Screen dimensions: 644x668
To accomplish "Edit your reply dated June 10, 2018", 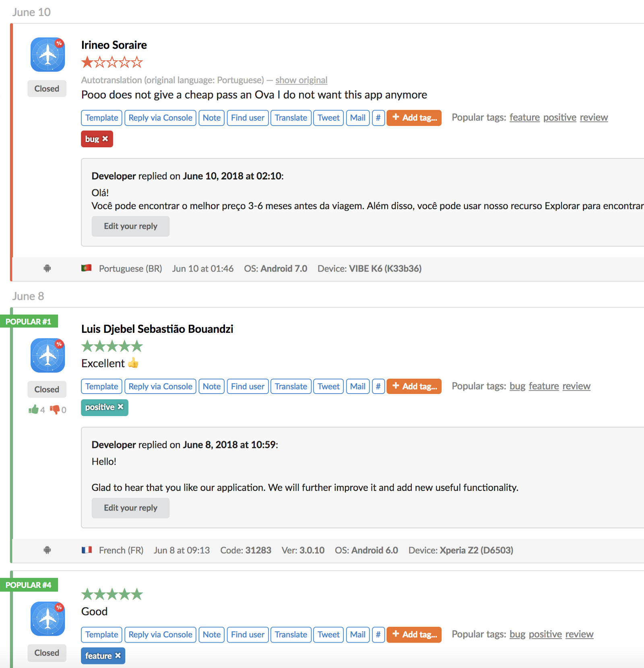I will [130, 226].
